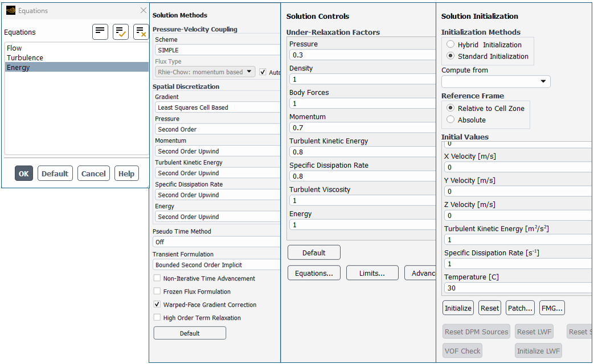Screen dimensions: 594x364
Task: Open Advanced solution controls
Action: pos(420,273)
